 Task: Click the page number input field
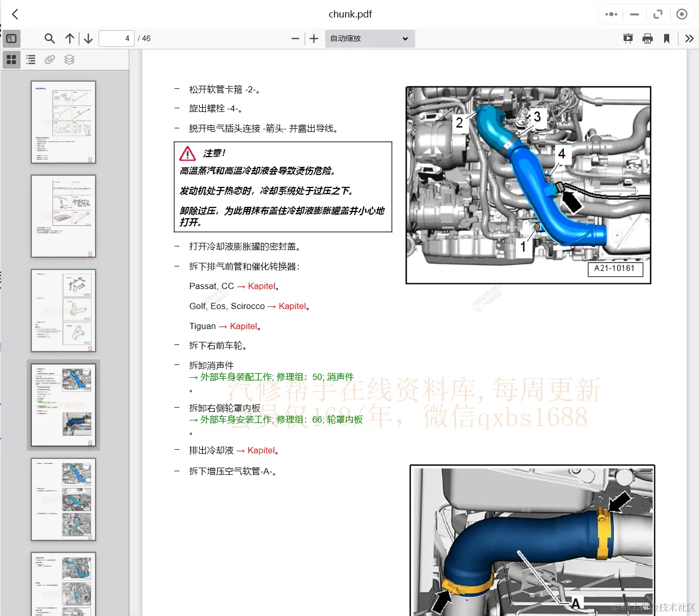pos(117,38)
